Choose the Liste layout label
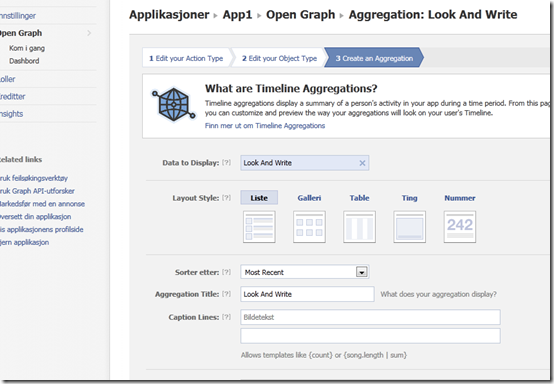 pyautogui.click(x=259, y=198)
